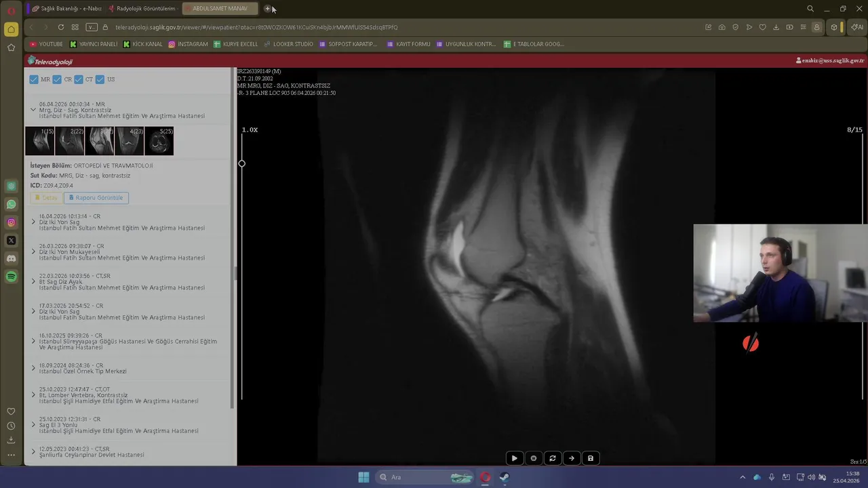The image size is (868, 488).
Task: Expand the 12.05.2023 Şanlıurfa Ceylanpınar study
Action: click(33, 451)
